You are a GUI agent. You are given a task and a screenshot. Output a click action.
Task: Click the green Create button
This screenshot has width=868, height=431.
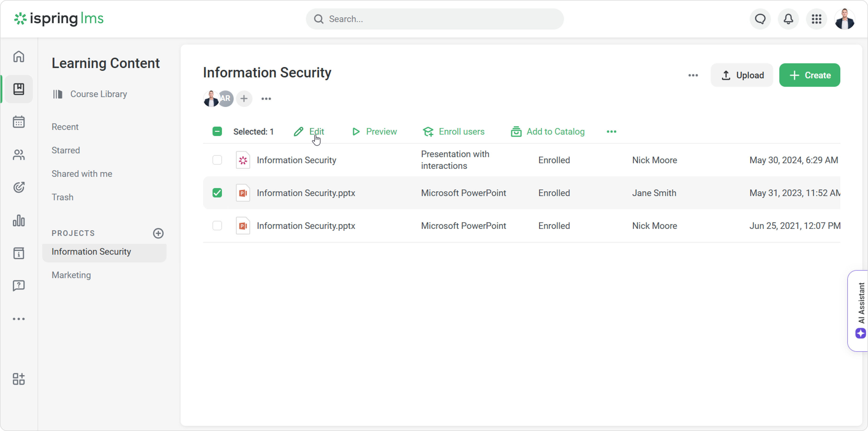(809, 75)
